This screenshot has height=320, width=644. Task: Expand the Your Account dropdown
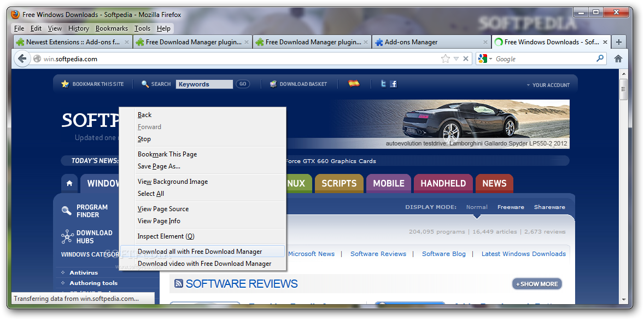coord(548,85)
